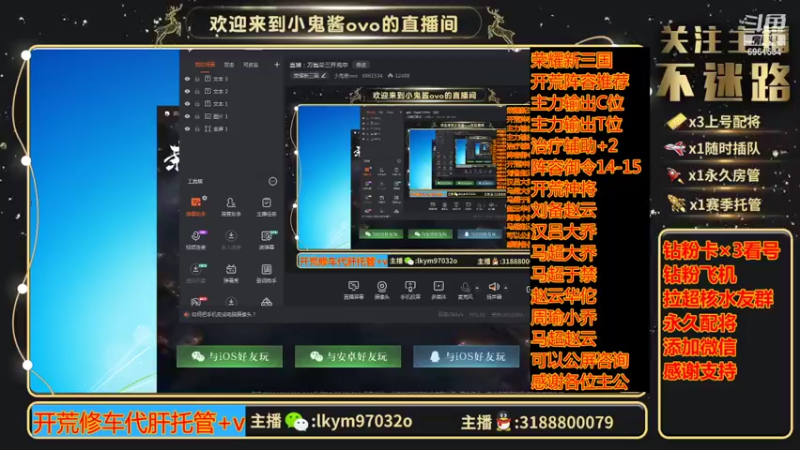Viewport: 800px width, 450px height.
Task: Switch to the third scene tab
Action: [251, 65]
